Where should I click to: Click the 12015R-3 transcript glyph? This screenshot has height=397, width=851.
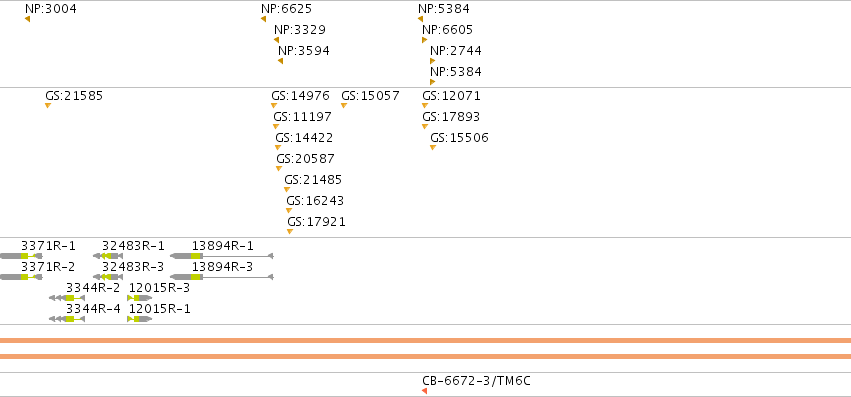[x=139, y=298]
